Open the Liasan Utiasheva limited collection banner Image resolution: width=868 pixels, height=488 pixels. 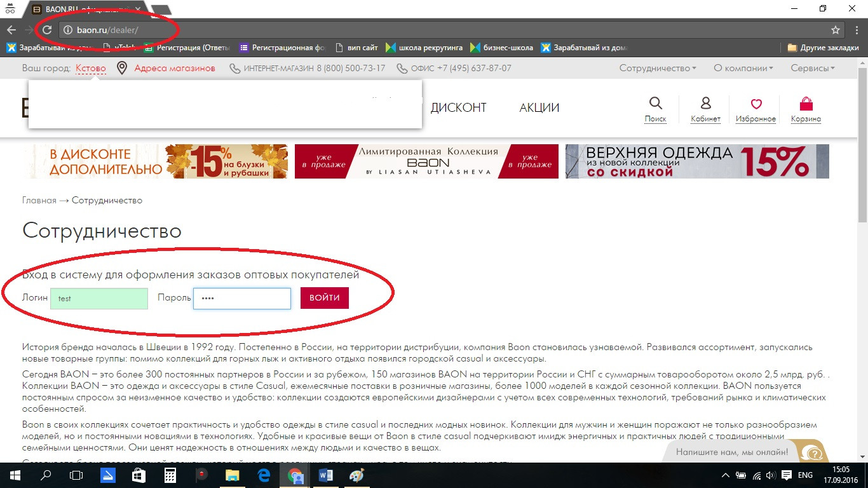tap(426, 161)
